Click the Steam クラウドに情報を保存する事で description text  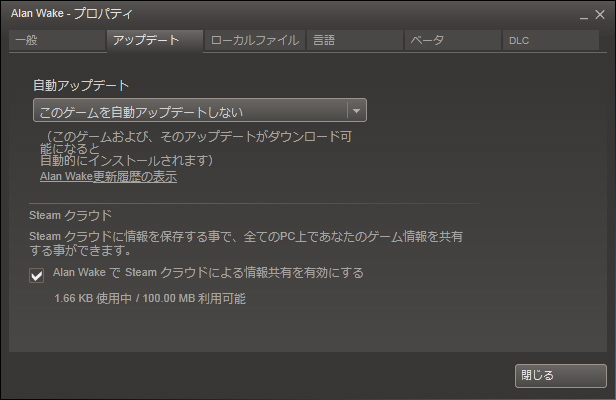[x=246, y=243]
